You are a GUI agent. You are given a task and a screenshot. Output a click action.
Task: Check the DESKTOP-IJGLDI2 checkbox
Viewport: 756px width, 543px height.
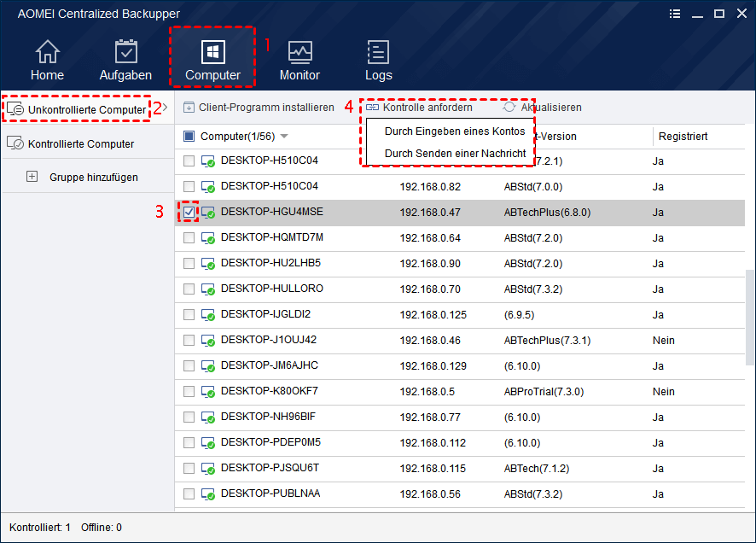coord(189,314)
